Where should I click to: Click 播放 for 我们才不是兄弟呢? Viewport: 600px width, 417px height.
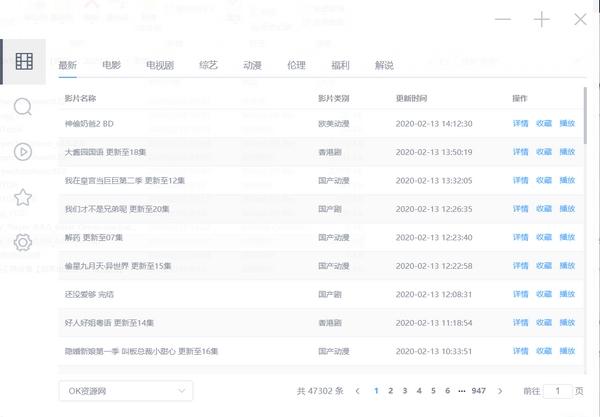click(567, 208)
